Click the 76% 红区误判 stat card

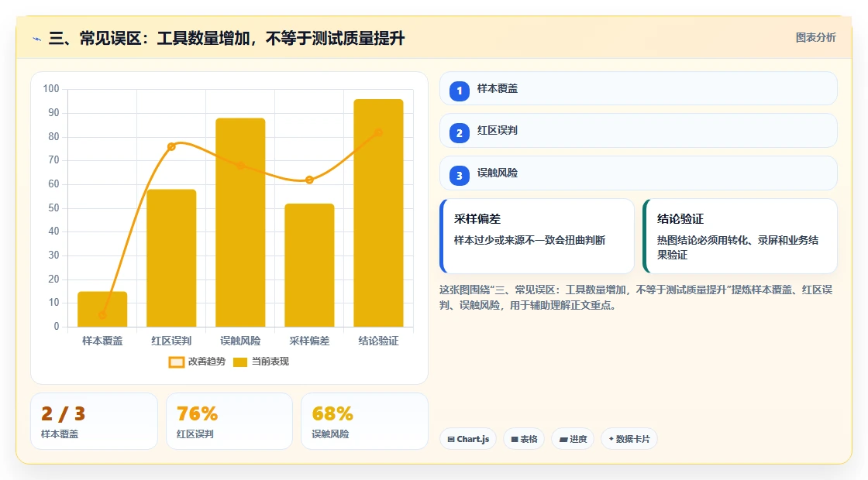click(x=229, y=421)
